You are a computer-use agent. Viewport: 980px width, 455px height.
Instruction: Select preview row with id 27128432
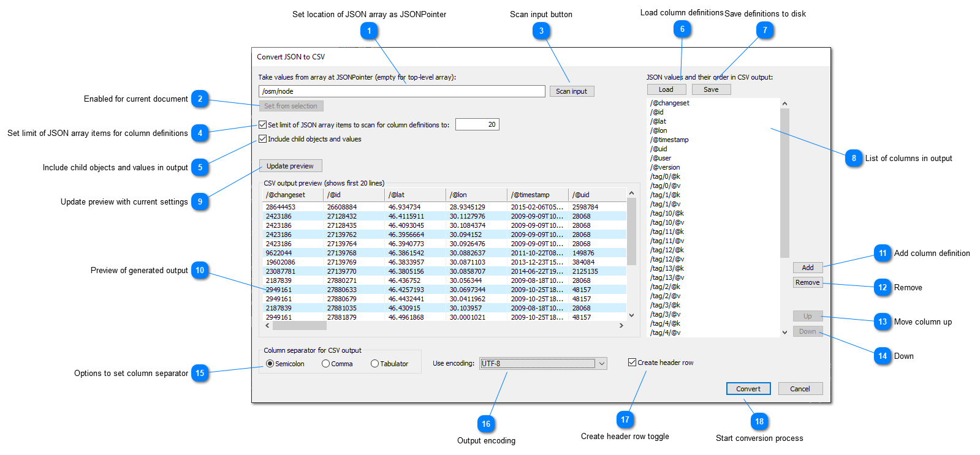pyautogui.click(x=445, y=216)
